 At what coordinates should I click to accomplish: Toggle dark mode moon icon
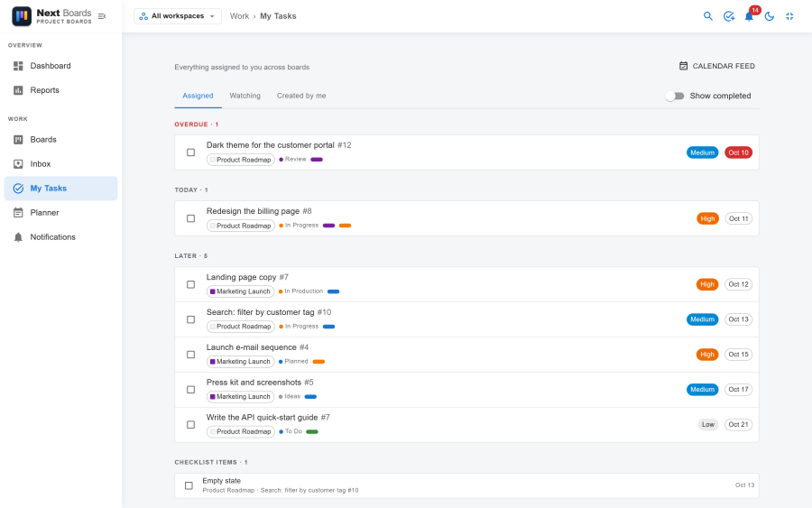(770, 16)
